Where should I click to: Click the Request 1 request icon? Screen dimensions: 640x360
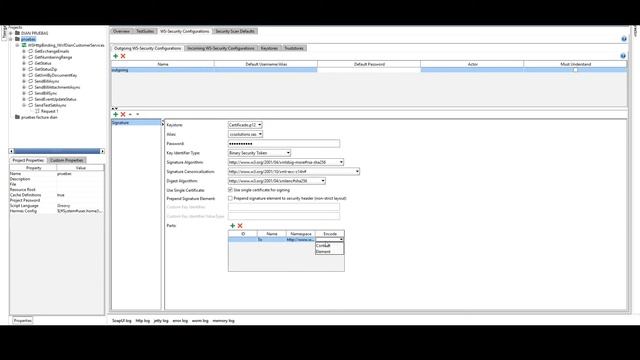37,111
